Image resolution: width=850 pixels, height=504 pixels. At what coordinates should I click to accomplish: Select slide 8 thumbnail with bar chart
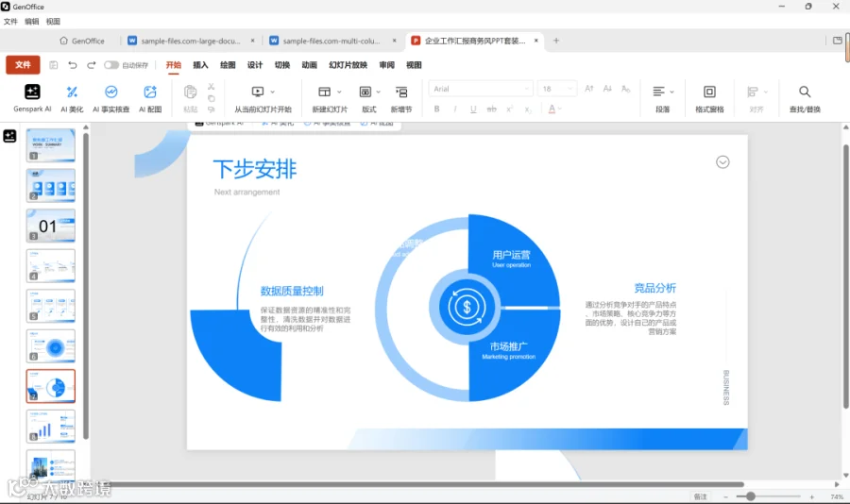click(x=51, y=426)
